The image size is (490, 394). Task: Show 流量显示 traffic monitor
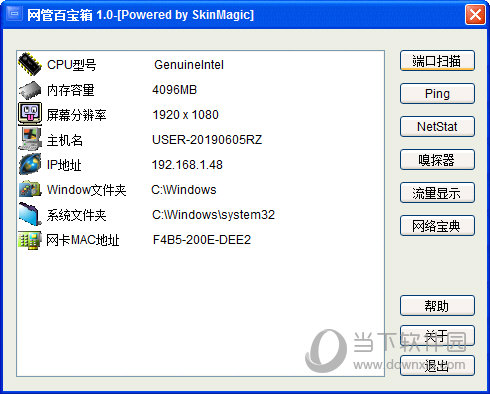click(x=437, y=193)
